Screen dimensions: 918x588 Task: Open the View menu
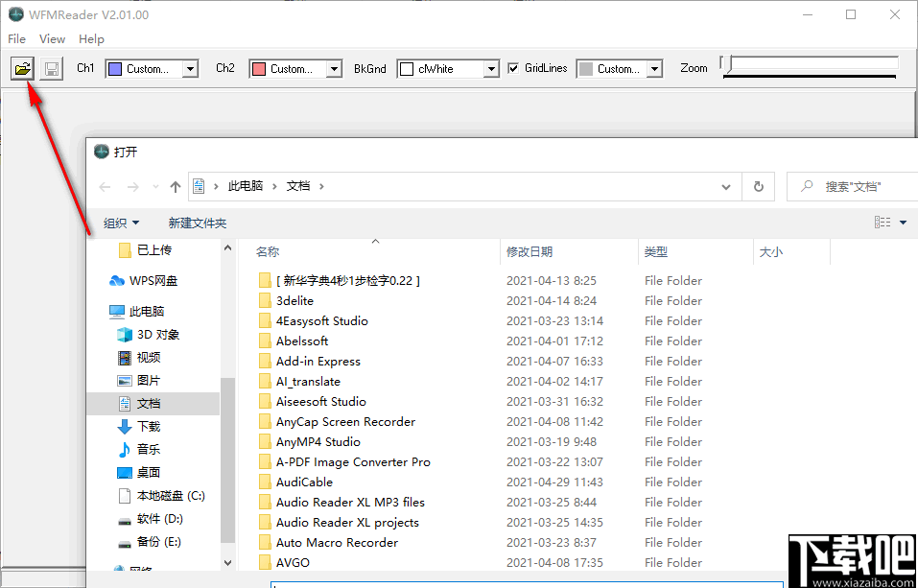click(52, 38)
